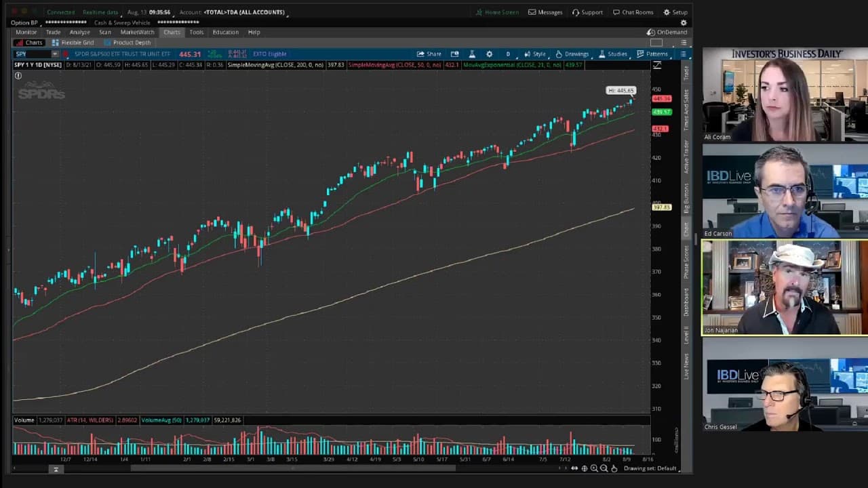Open the Trade tab in main menu
This screenshot has height=488, width=868.
[x=53, y=32]
